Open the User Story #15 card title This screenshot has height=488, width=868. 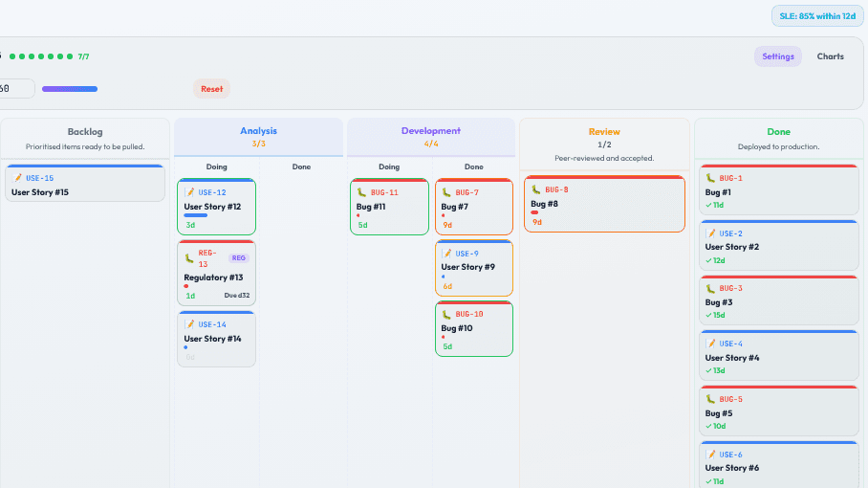(40, 192)
